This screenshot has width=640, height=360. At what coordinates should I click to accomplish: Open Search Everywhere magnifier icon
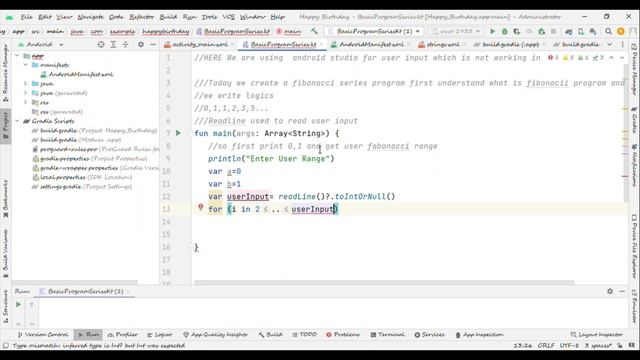click(608, 31)
